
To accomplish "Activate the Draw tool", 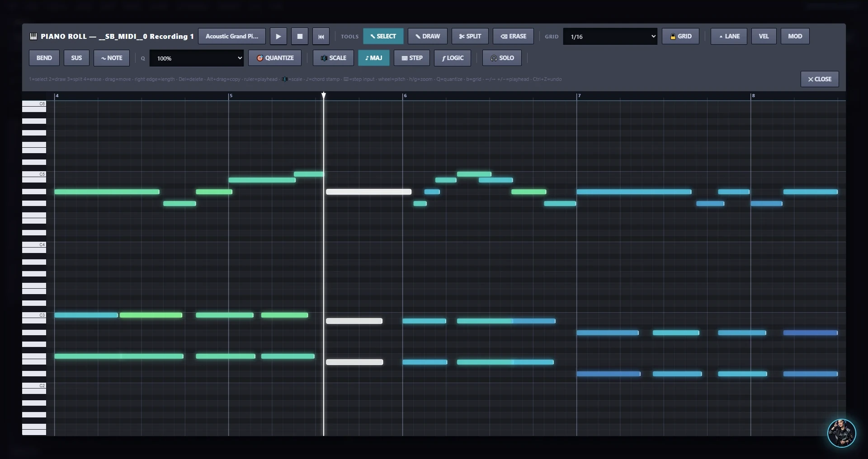I will point(427,36).
